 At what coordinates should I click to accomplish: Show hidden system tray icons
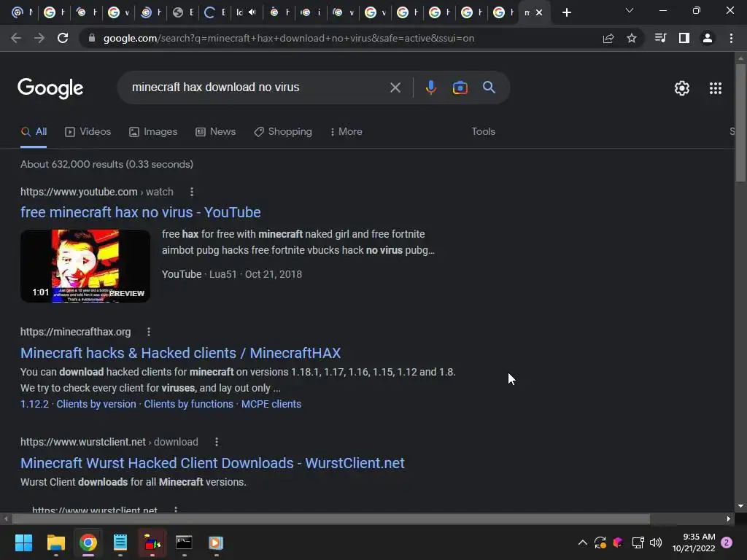coord(582,542)
